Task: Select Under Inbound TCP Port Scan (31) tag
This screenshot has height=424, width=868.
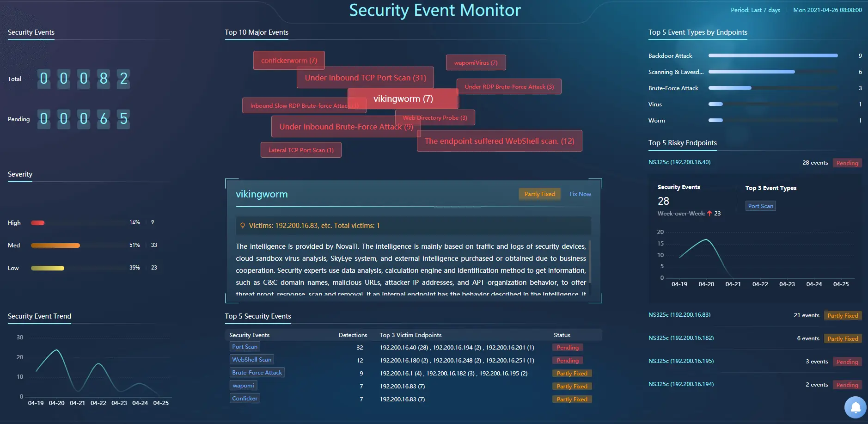Action: pyautogui.click(x=365, y=78)
